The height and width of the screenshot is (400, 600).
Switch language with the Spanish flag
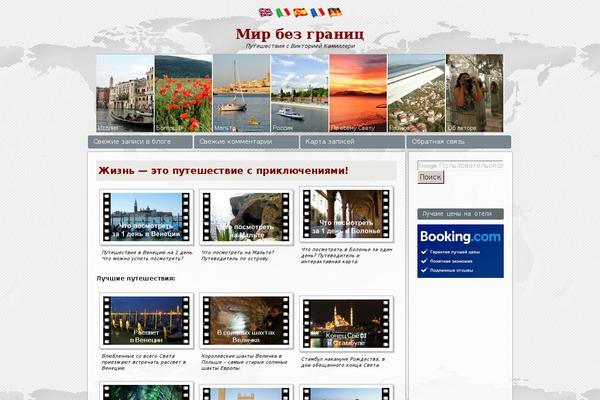tap(300, 12)
